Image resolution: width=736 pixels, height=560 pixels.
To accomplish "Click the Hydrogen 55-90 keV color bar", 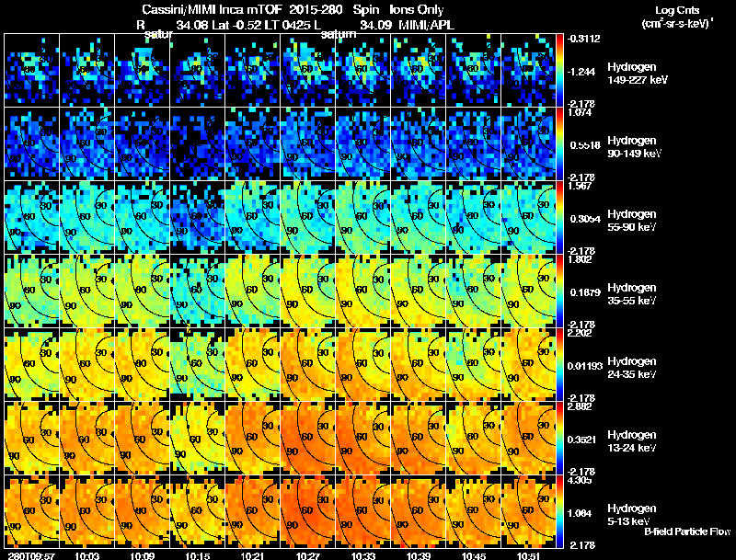I will tap(559, 218).
